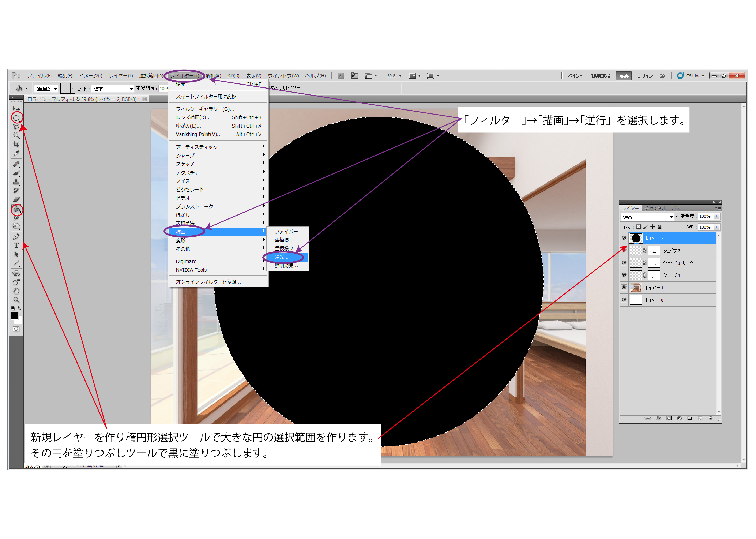Switch to the チャンネル tab

coord(655,208)
